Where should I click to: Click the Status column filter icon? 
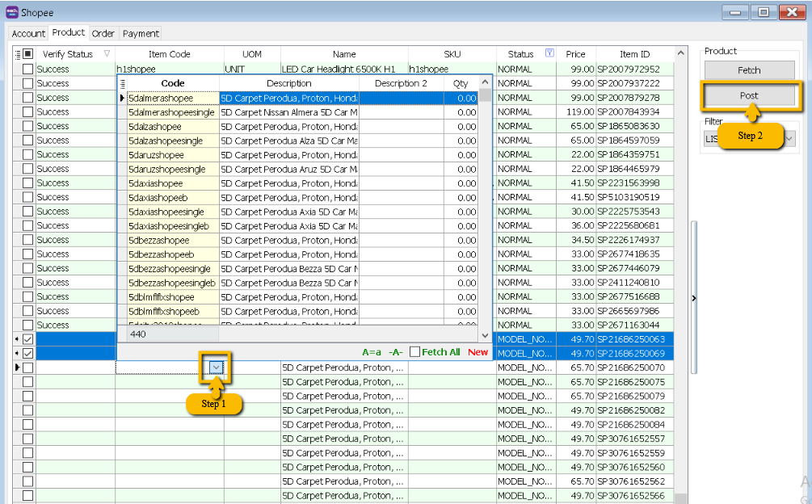[x=550, y=54]
